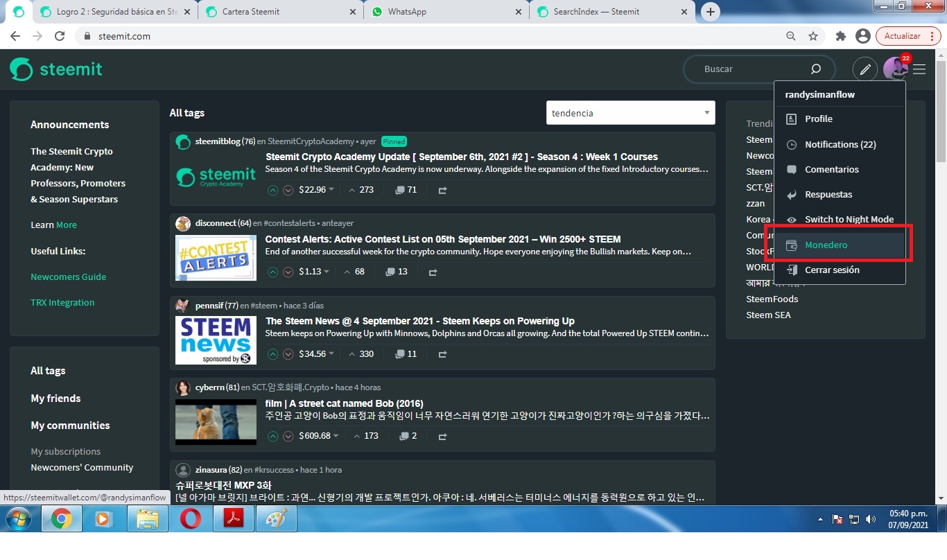Select Respuestas in user menu

coord(840,195)
